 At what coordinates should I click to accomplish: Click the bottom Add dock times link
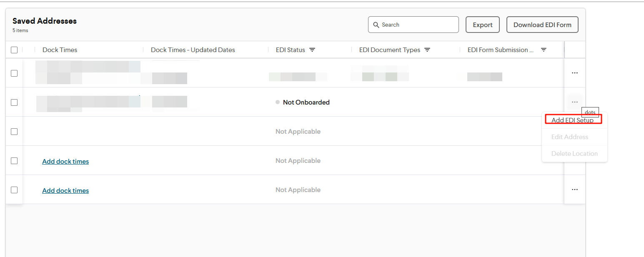[65, 191]
